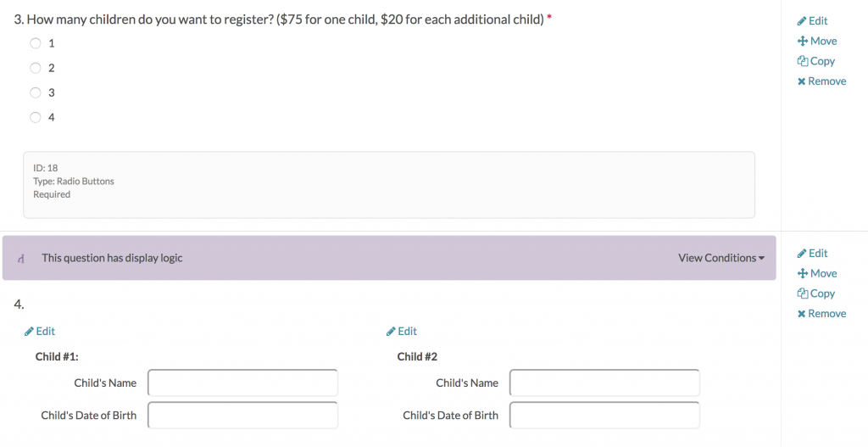The height and width of the screenshot is (447, 868).
Task: Choose radio option 3 children
Action: point(36,92)
